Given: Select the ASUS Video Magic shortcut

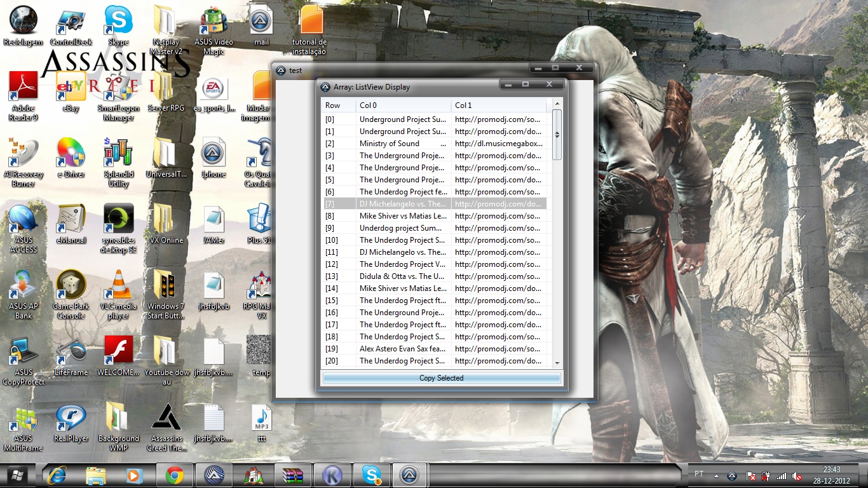Looking at the screenshot, I should pyautogui.click(x=214, y=29).
